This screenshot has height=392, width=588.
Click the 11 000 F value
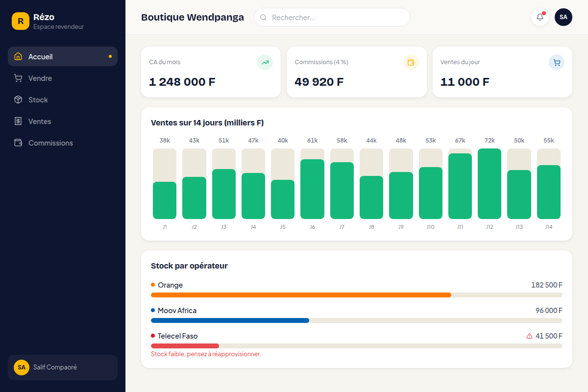coord(465,82)
